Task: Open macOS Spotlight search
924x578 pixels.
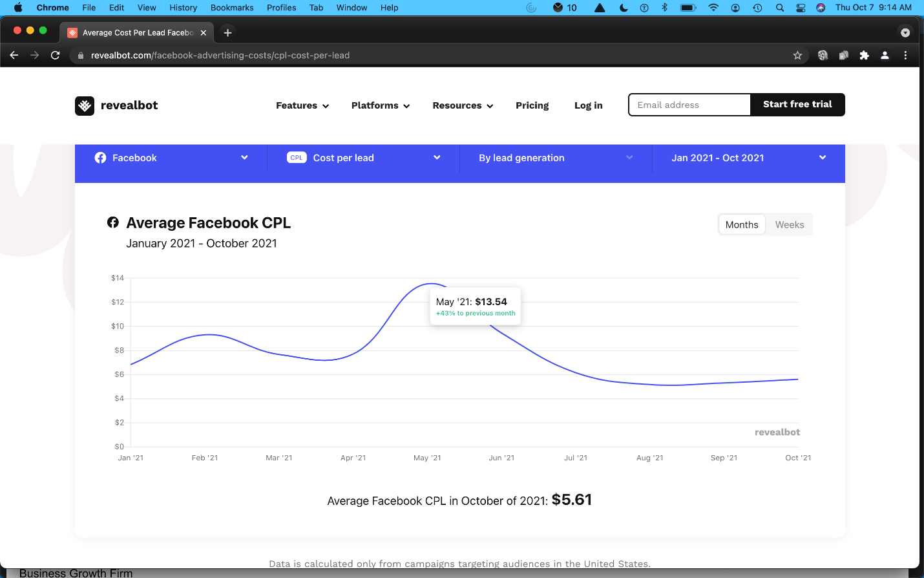Action: point(780,8)
